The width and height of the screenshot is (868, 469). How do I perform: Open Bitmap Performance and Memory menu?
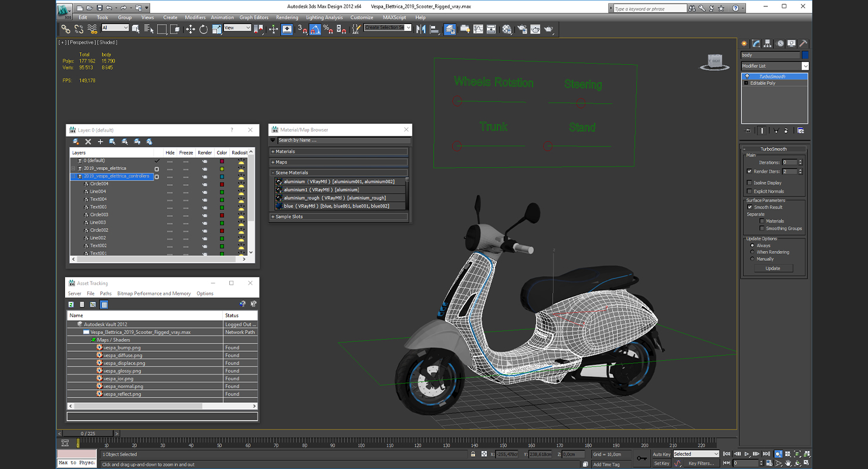(x=154, y=294)
